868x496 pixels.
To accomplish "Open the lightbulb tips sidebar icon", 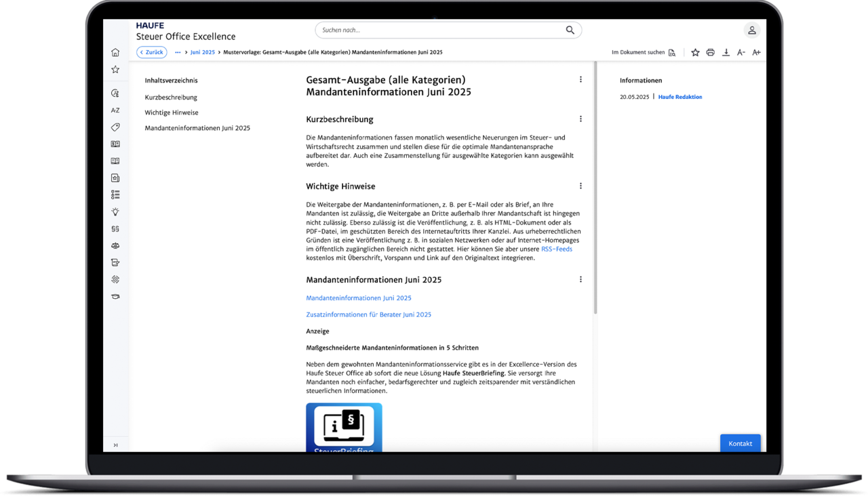I will (x=115, y=211).
